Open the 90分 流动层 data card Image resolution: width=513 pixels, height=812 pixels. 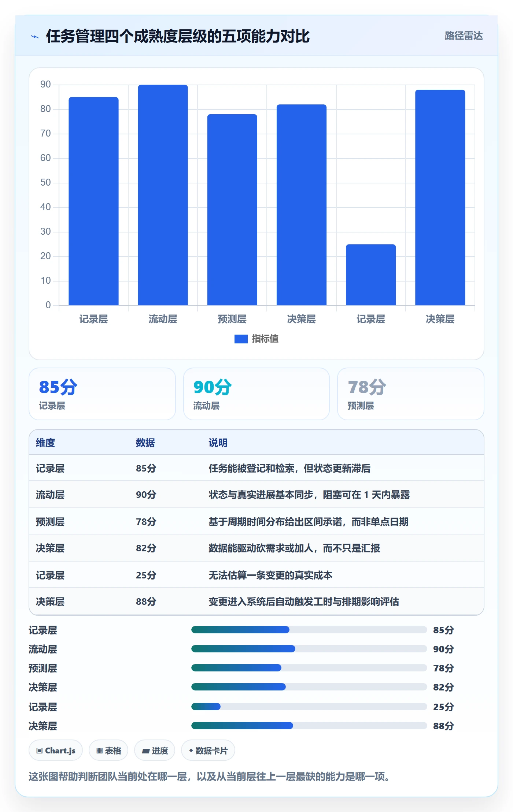[x=256, y=394]
